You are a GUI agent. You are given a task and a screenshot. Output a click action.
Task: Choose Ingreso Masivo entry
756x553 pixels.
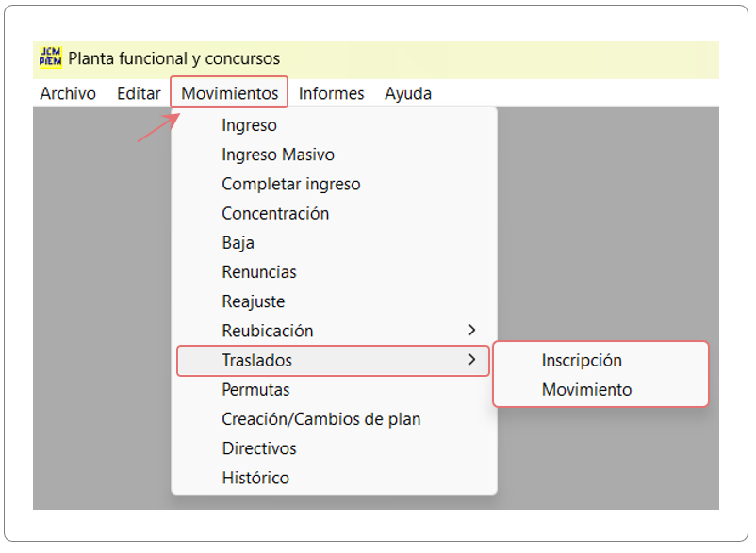point(334,155)
